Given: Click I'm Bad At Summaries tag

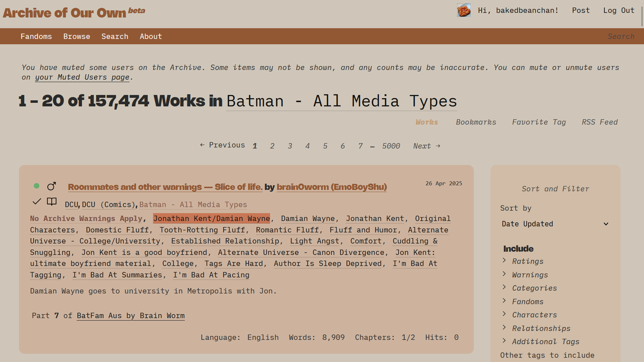Looking at the screenshot, I should 117,275.
